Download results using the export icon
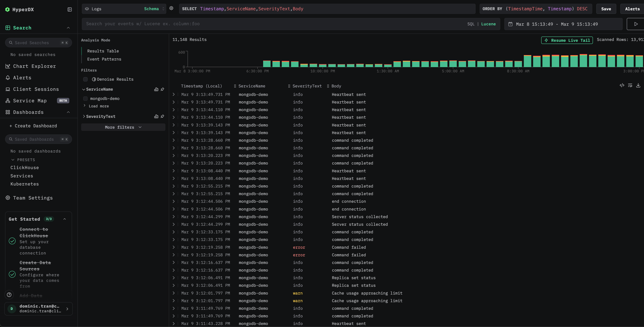This screenshot has height=327, width=644. (638, 85)
